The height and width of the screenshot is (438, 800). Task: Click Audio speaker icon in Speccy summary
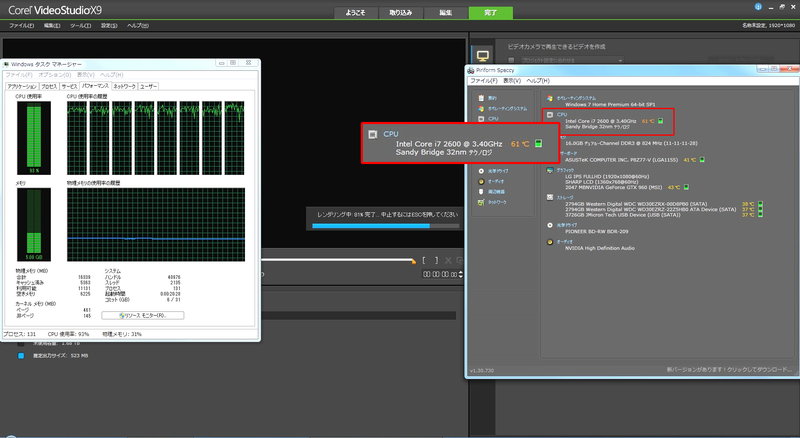[550, 241]
